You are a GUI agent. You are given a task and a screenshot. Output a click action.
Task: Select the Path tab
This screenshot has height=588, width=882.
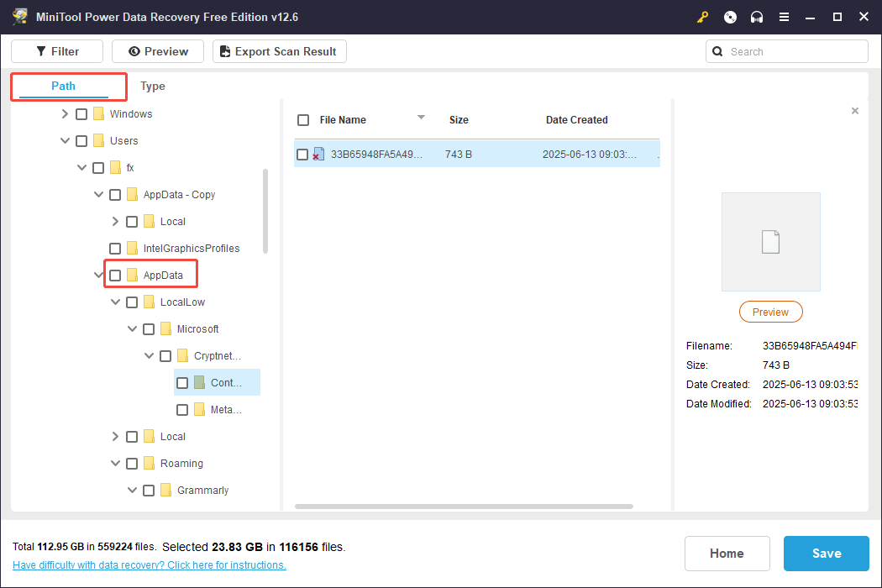point(62,86)
